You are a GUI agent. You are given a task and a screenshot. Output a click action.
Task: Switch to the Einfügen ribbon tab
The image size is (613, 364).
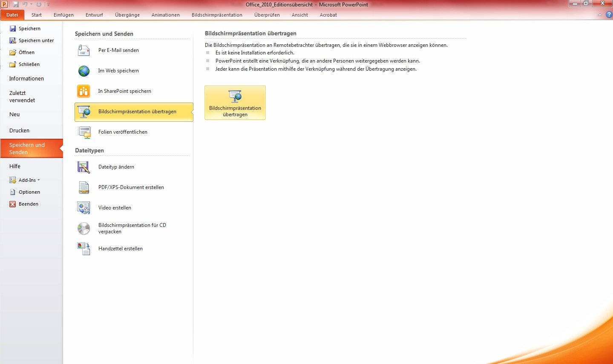click(63, 15)
